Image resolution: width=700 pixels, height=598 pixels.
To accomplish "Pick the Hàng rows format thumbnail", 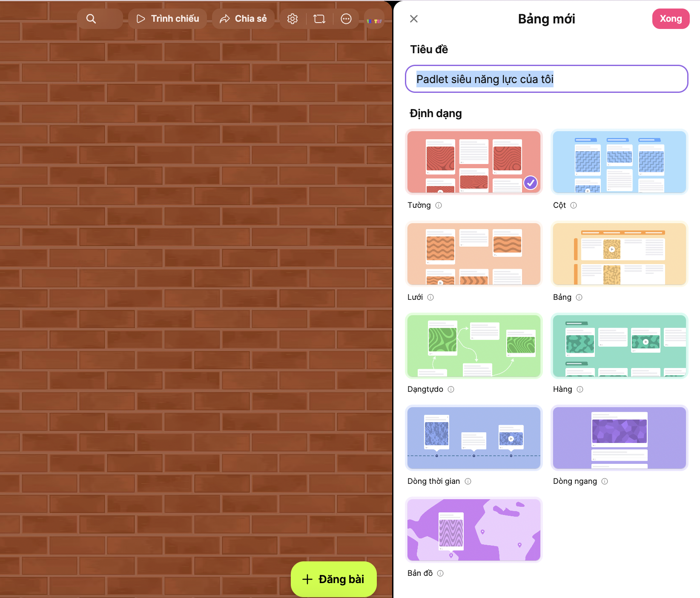I will [x=619, y=346].
